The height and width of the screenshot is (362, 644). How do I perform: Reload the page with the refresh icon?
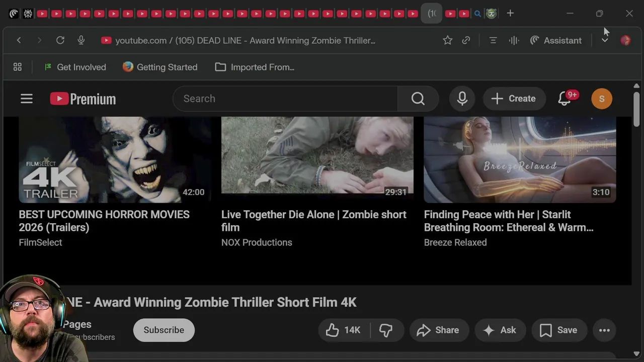pyautogui.click(x=60, y=40)
